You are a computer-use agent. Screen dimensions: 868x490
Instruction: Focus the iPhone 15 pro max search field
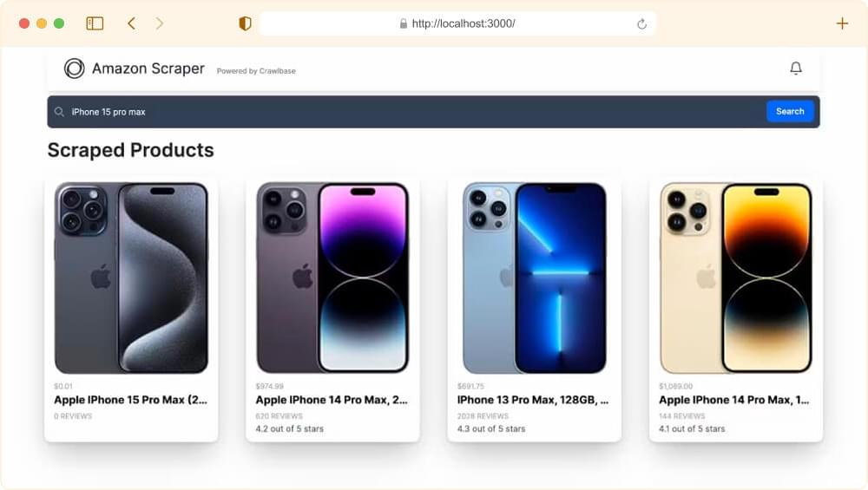pos(408,112)
